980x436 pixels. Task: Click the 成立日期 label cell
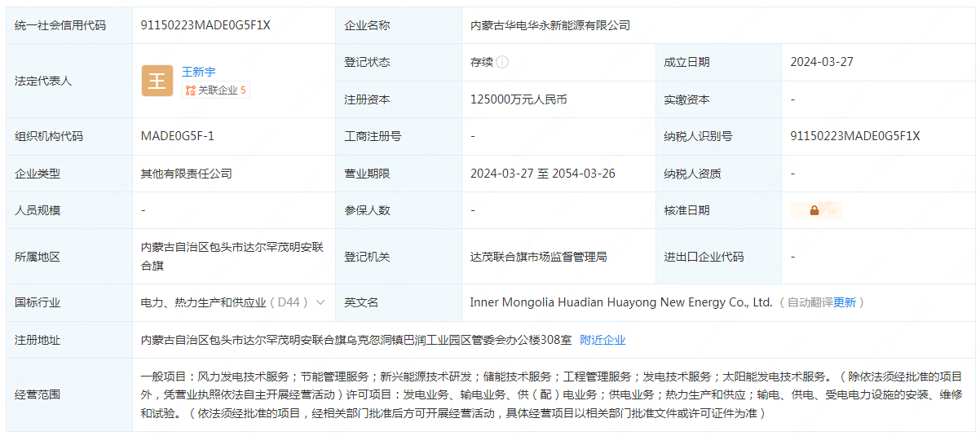(x=717, y=62)
